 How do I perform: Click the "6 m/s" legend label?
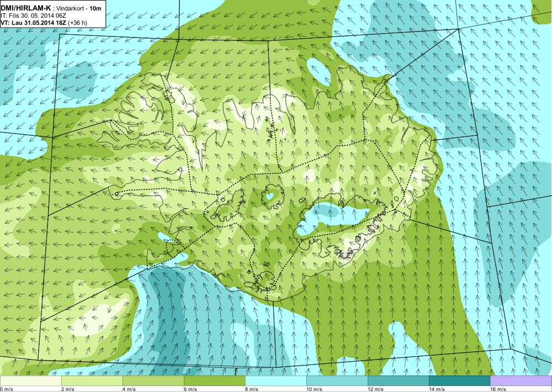(x=190, y=389)
